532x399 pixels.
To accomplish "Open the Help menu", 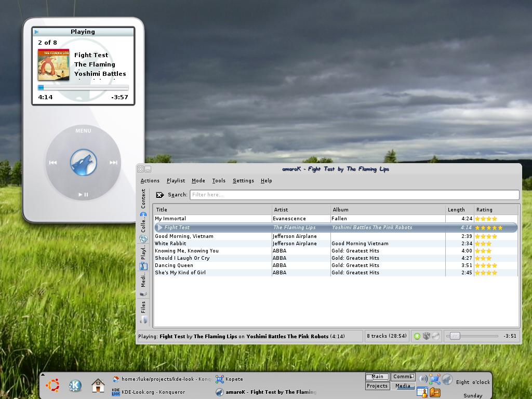I will [x=267, y=181].
